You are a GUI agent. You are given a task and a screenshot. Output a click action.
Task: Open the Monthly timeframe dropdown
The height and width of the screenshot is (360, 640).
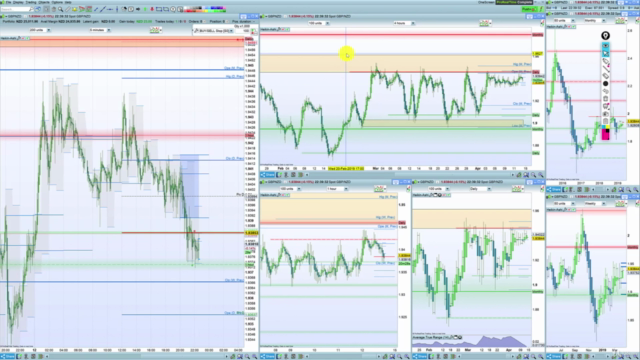point(595,20)
